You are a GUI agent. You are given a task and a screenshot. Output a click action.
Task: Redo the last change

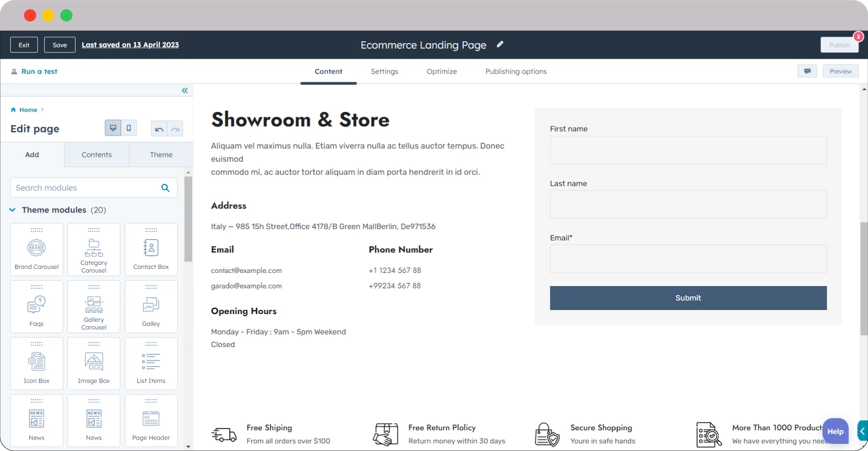pyautogui.click(x=175, y=129)
